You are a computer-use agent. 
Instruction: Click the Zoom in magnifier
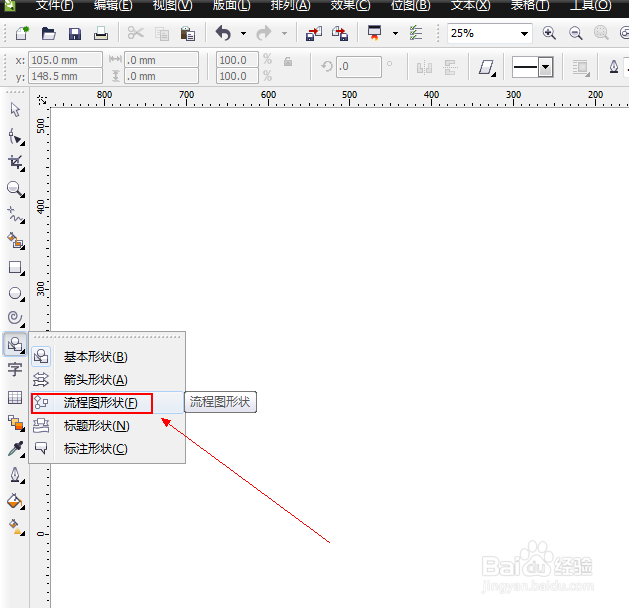tap(549, 33)
